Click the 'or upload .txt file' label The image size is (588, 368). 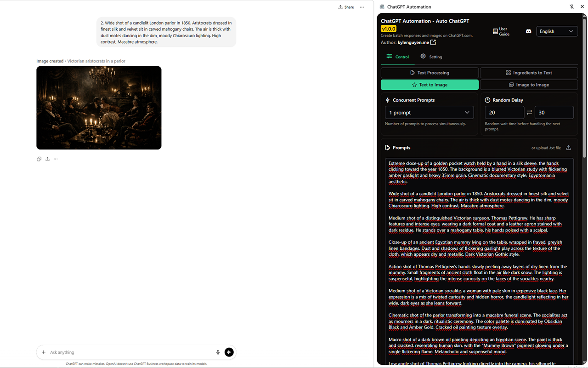(x=546, y=148)
